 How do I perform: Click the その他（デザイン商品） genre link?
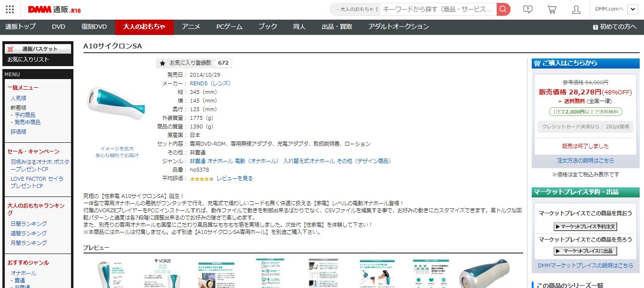click(364, 161)
